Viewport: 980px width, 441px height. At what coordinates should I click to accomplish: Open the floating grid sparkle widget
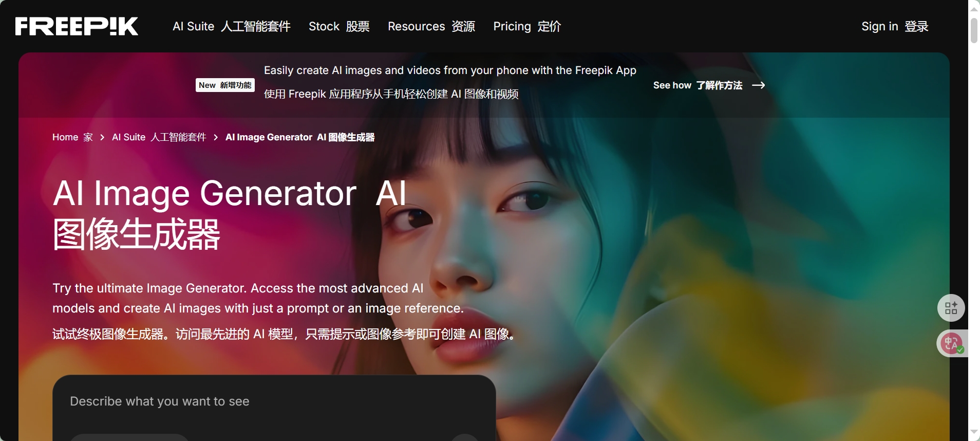tap(951, 308)
